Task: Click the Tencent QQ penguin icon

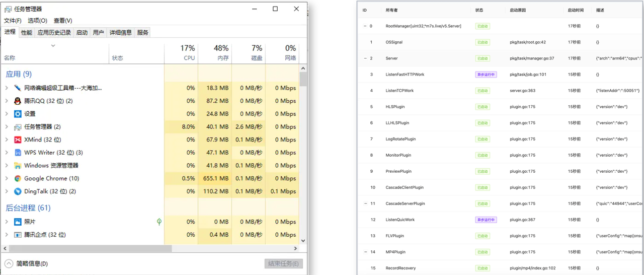Action: tap(18, 101)
